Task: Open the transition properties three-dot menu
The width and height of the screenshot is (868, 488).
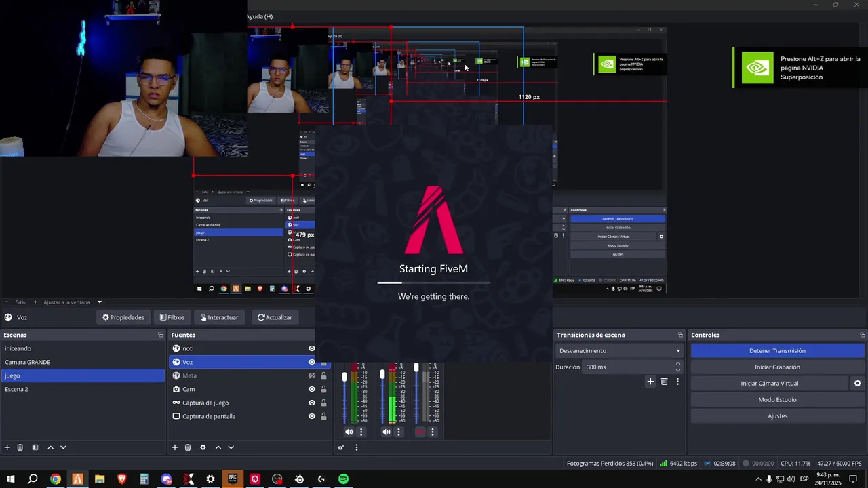Action: [677, 382]
